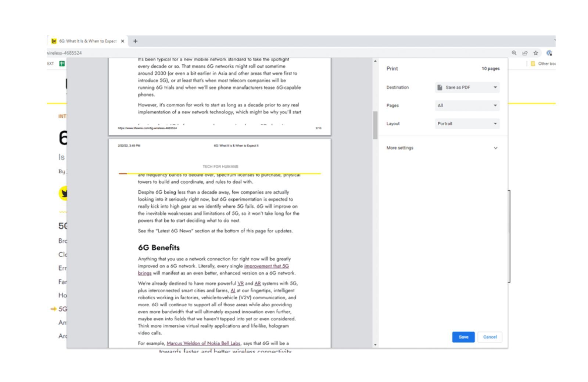Open the Layout dropdown set to Portrait
Image resolution: width=588 pixels, height=382 pixels.
click(467, 124)
